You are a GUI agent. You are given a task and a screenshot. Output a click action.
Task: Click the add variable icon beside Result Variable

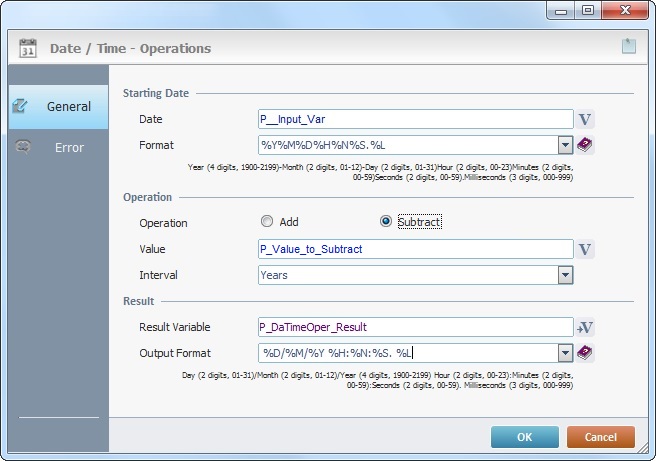586,327
